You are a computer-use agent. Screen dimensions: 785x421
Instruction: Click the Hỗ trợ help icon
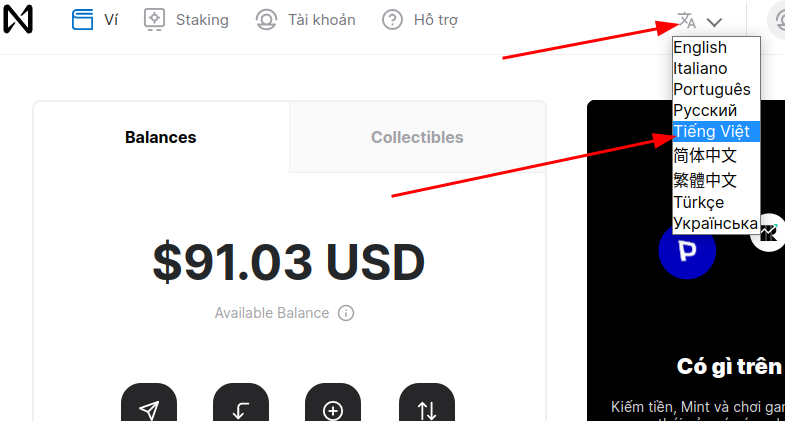pyautogui.click(x=392, y=20)
